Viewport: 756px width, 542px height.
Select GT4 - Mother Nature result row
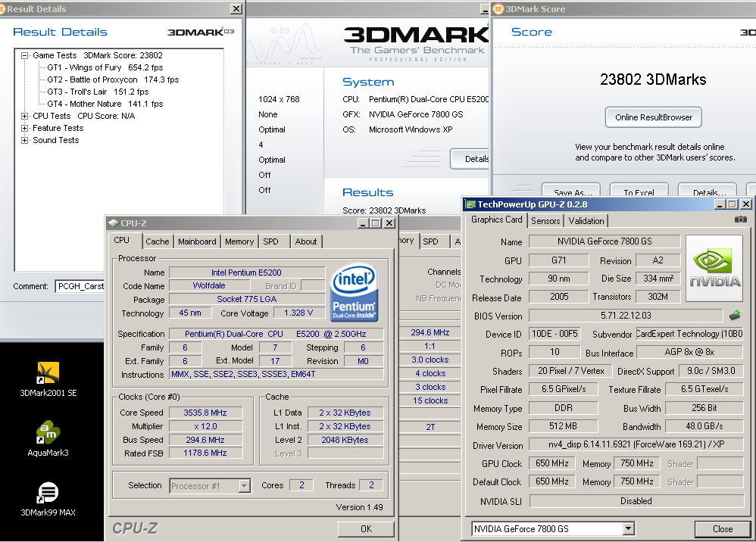pyautogui.click(x=105, y=104)
